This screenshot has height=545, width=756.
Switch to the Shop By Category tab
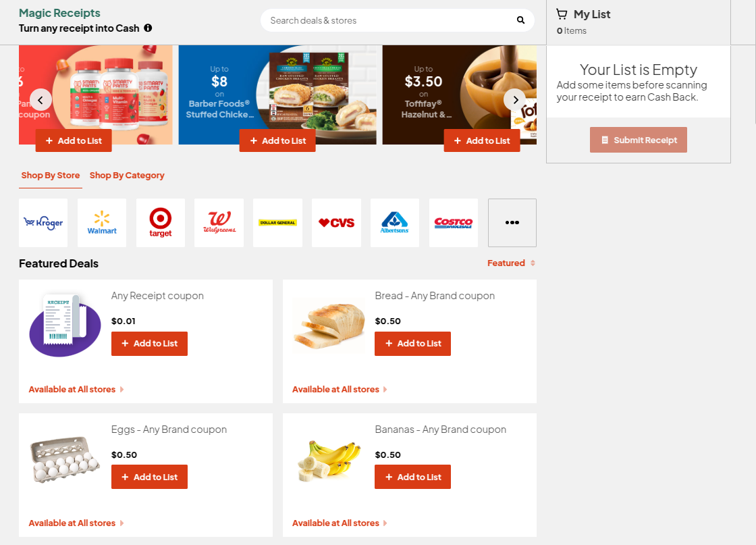(127, 176)
